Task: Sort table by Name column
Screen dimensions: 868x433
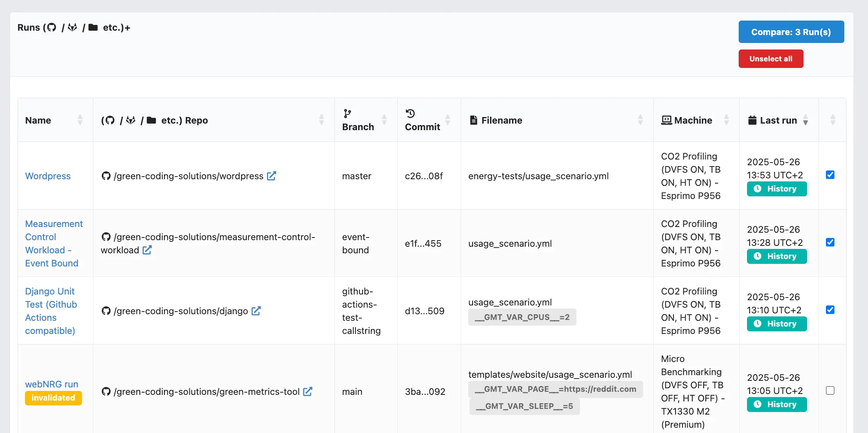Action: coord(55,120)
